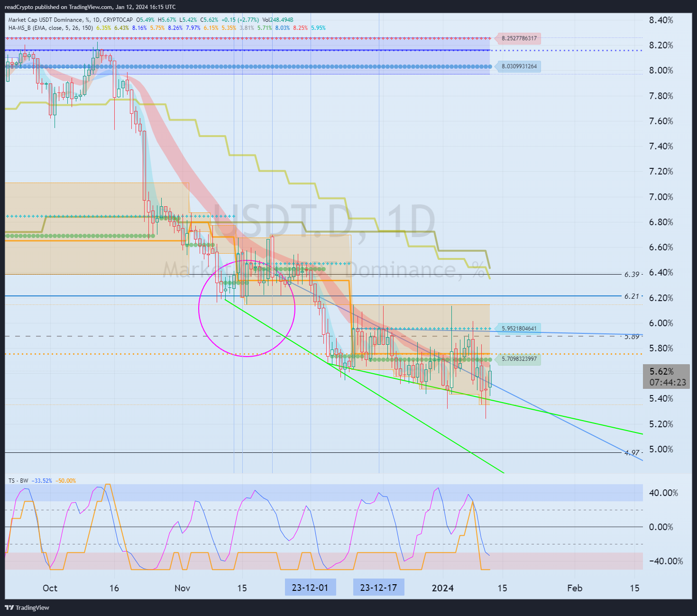Click 40.00% on the oscillator axis
The image size is (697, 616).
pos(664,493)
